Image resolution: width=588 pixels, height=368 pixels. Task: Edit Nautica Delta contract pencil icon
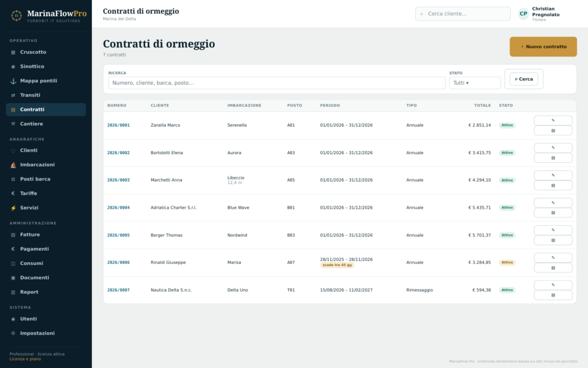point(553,285)
